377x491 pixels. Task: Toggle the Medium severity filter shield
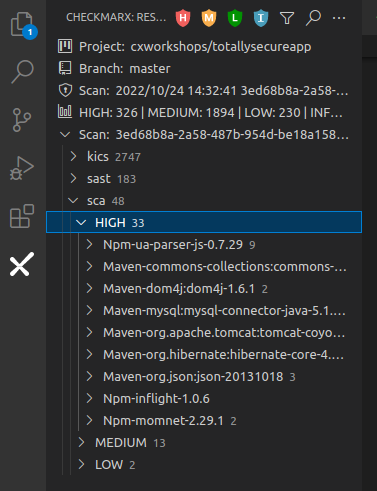pos(209,18)
